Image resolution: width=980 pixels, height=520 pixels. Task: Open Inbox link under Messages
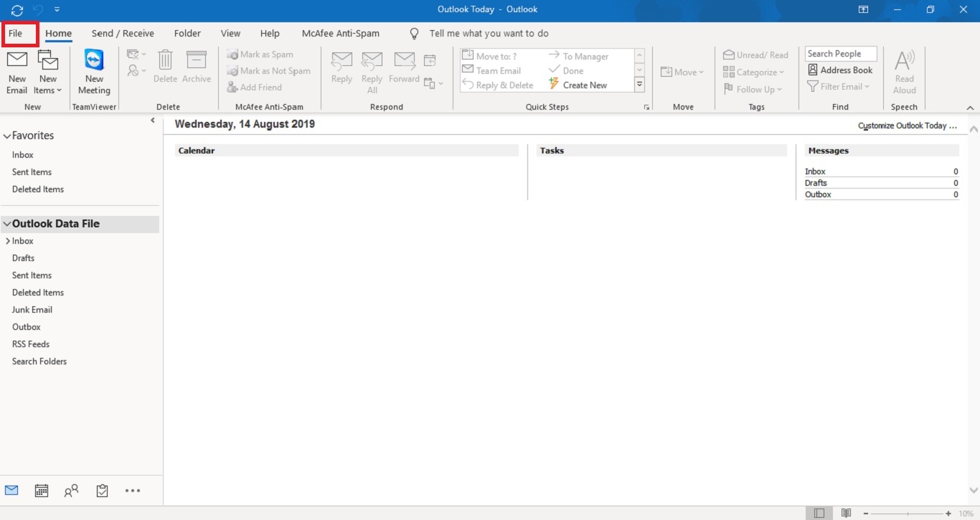815,171
